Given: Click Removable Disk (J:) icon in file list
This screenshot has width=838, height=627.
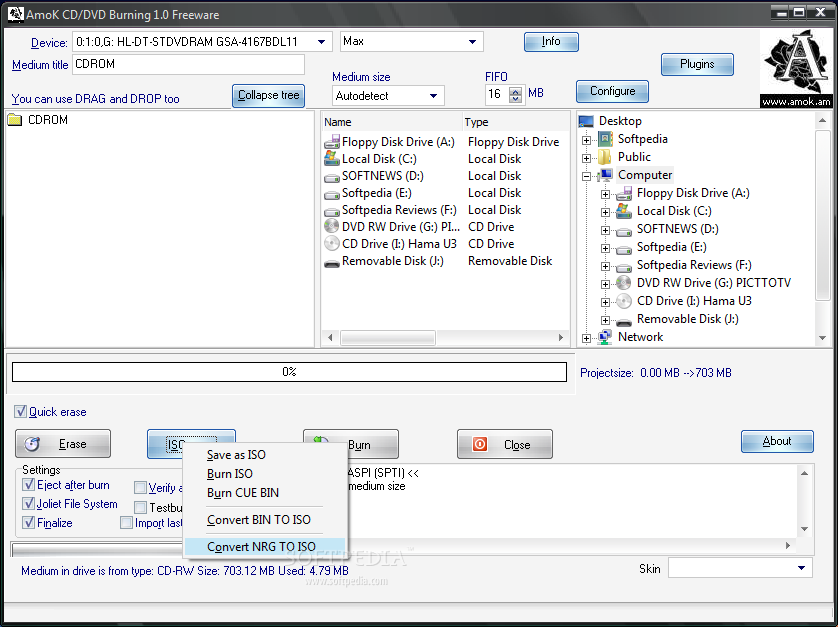Looking at the screenshot, I should click(x=332, y=262).
